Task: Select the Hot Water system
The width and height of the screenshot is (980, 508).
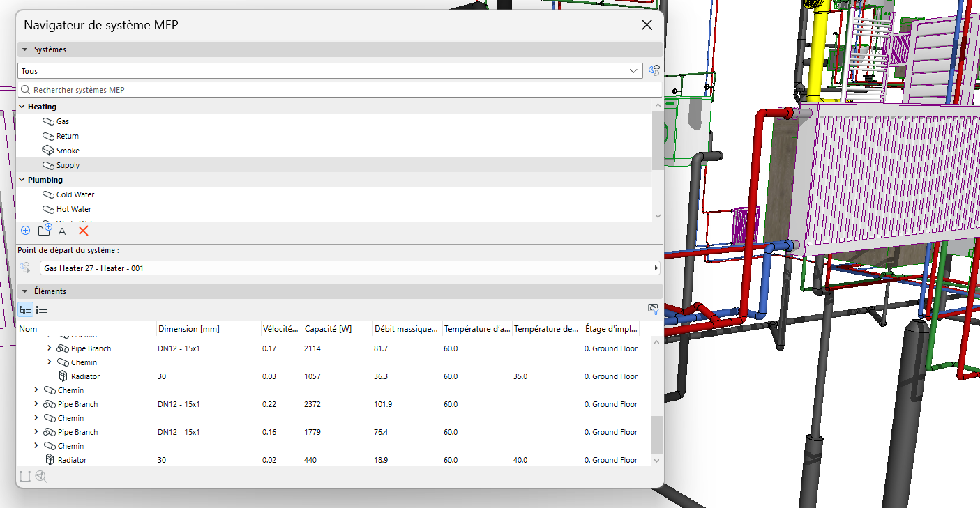Action: [74, 209]
